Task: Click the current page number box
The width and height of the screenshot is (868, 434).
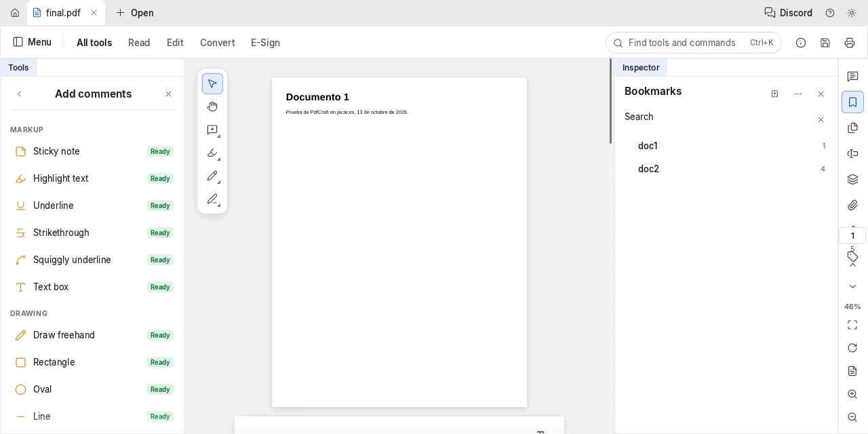Action: pos(852,236)
